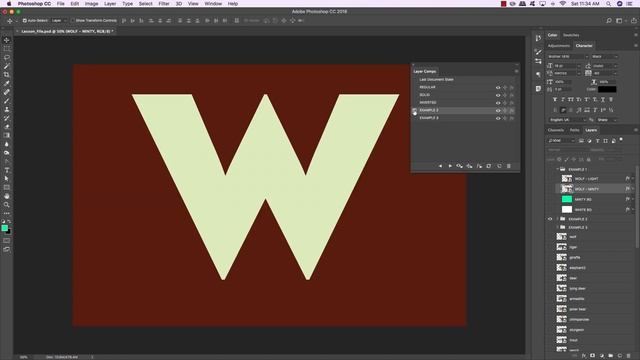Collapse the EXAMPLE 1 layer group
640x360 pixels.
tap(558, 169)
